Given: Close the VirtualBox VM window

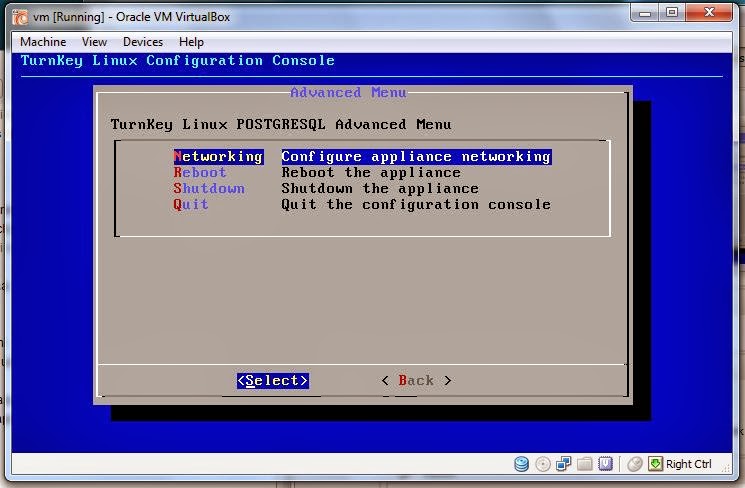Looking at the screenshot, I should [709, 13].
